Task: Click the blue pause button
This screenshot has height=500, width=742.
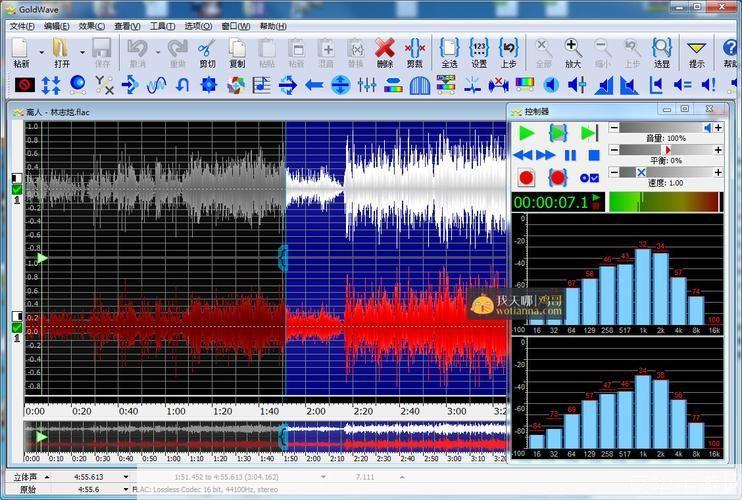Action: point(570,155)
